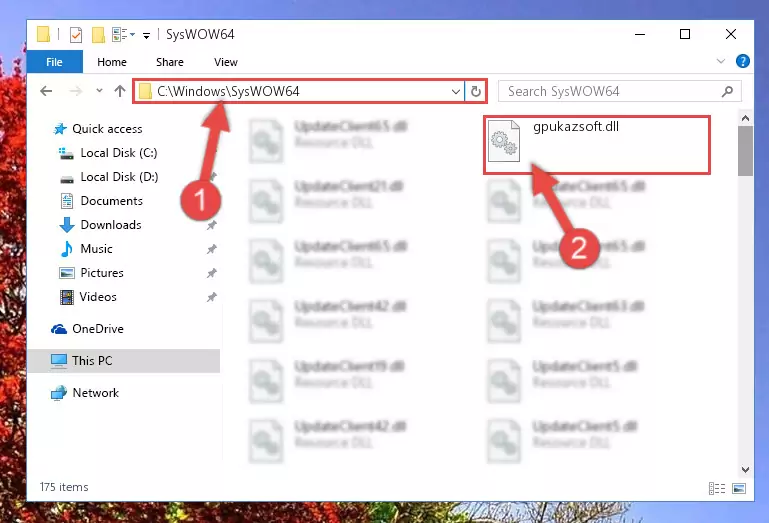This screenshot has height=523, width=769.
Task: Click the 175 items status text
Action: [64, 487]
